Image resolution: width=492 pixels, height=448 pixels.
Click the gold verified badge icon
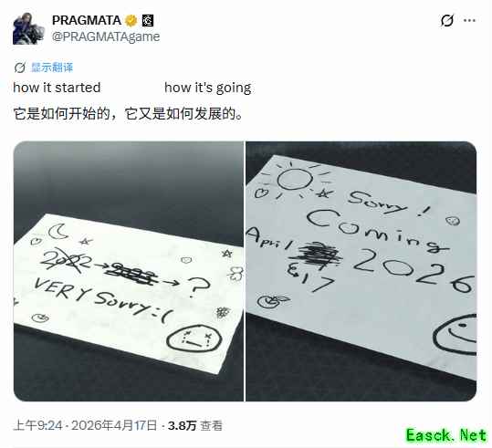[x=131, y=21]
